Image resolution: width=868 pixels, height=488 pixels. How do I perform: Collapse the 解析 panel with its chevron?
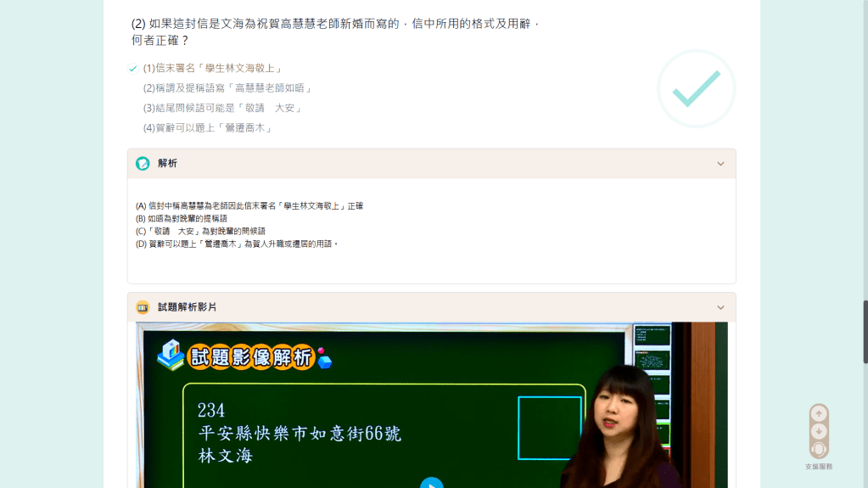pos(720,164)
